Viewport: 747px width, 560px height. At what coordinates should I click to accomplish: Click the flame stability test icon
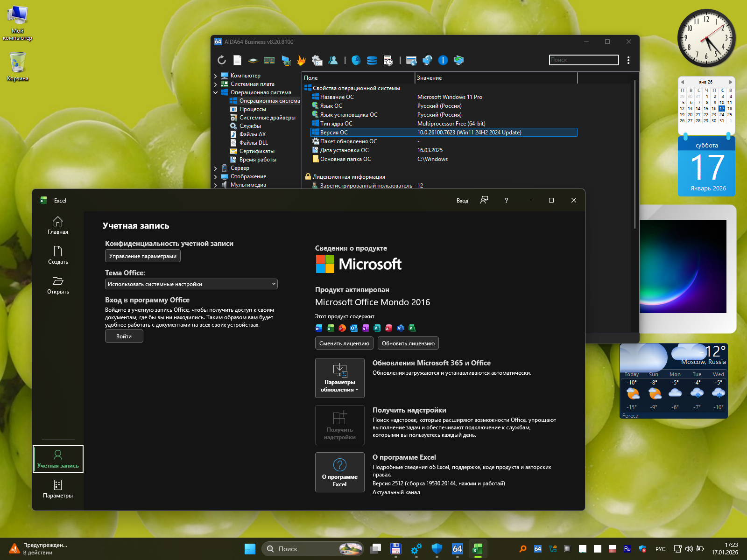click(301, 60)
